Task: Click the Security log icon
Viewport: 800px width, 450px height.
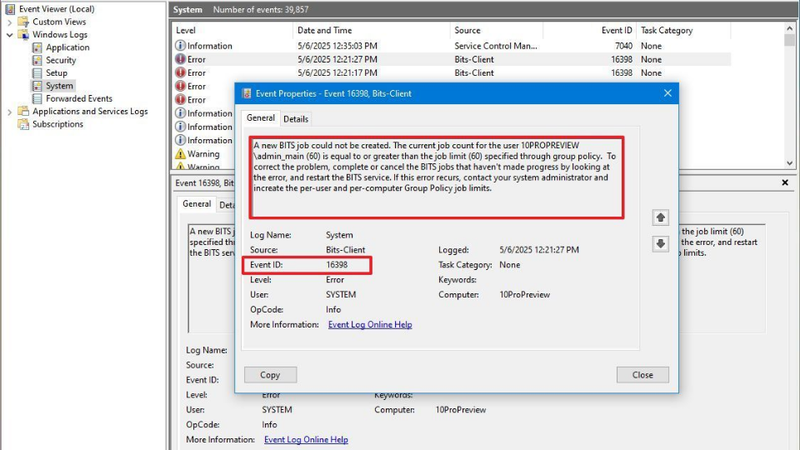Action: click(x=37, y=60)
